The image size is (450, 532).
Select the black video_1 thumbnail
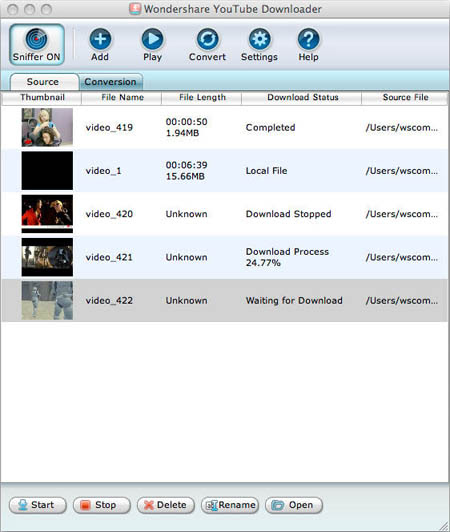point(47,171)
